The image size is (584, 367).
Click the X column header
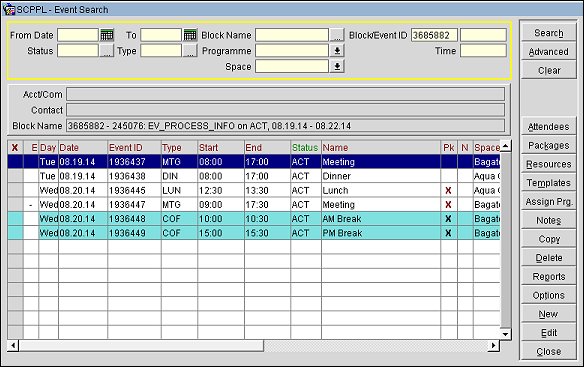click(15, 148)
